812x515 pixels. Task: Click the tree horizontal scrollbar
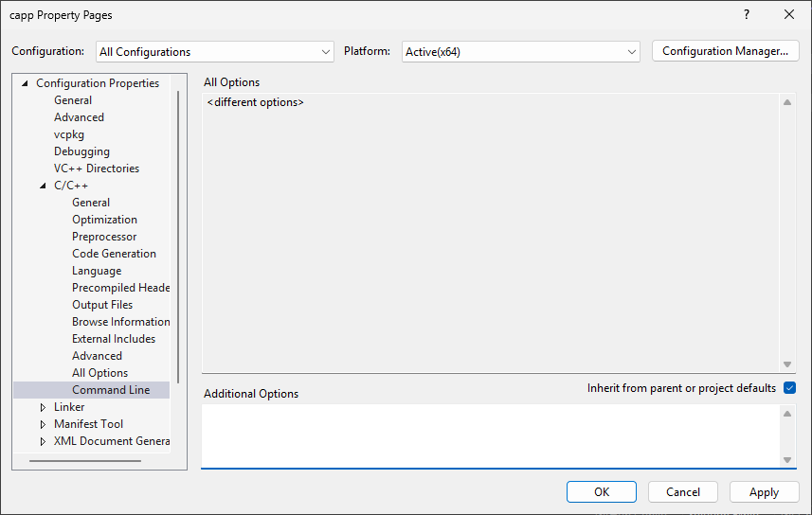(x=85, y=461)
